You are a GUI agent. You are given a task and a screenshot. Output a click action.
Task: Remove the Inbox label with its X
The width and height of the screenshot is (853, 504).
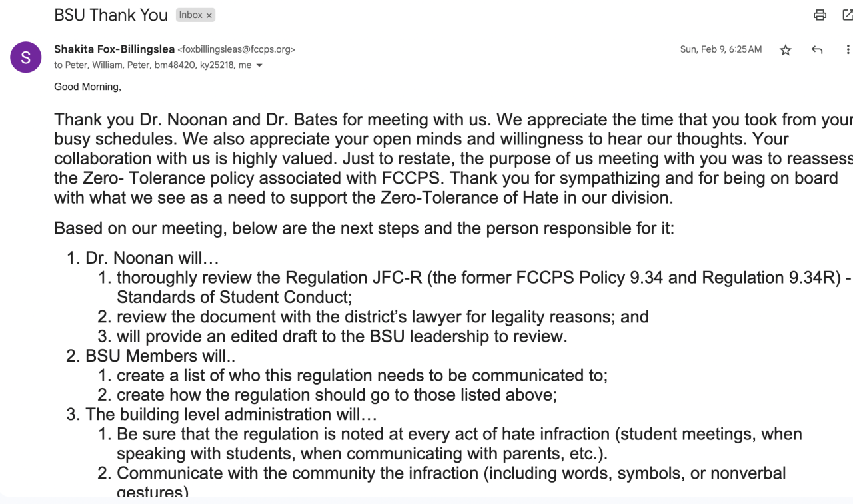[x=209, y=15]
